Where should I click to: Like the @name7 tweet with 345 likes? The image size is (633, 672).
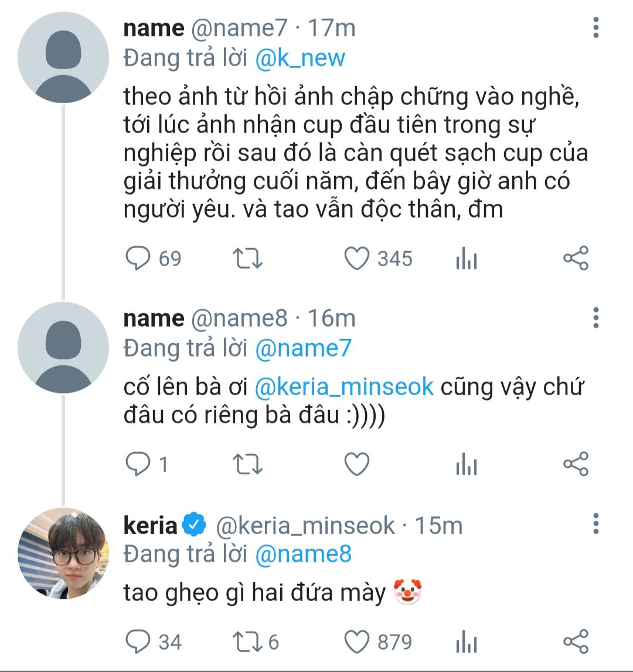point(356,259)
